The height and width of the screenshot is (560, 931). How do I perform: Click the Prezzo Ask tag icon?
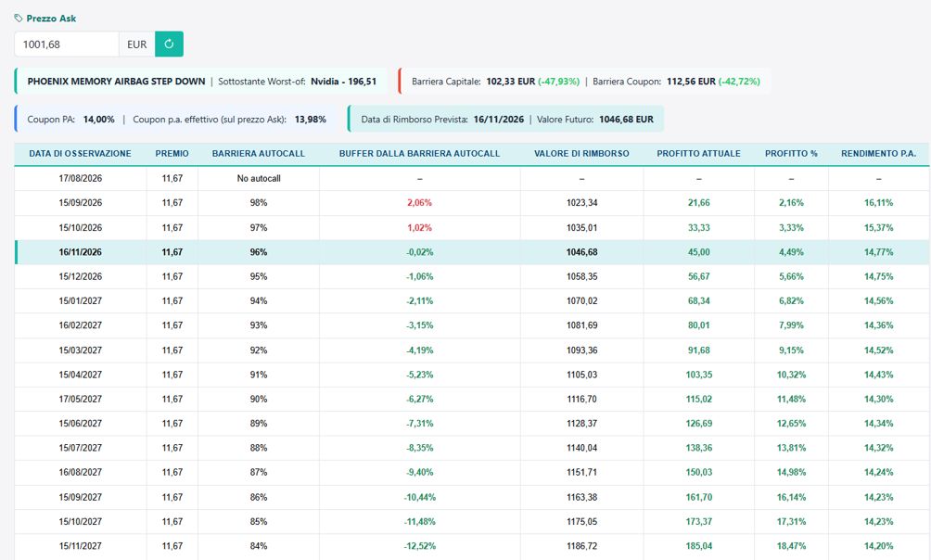[19, 19]
